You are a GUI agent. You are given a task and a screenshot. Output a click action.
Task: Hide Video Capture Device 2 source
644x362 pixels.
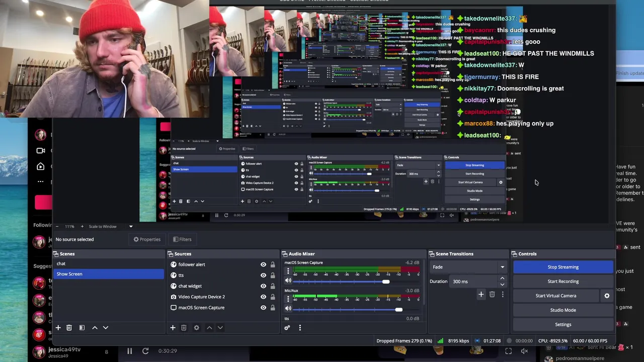pyautogui.click(x=263, y=297)
